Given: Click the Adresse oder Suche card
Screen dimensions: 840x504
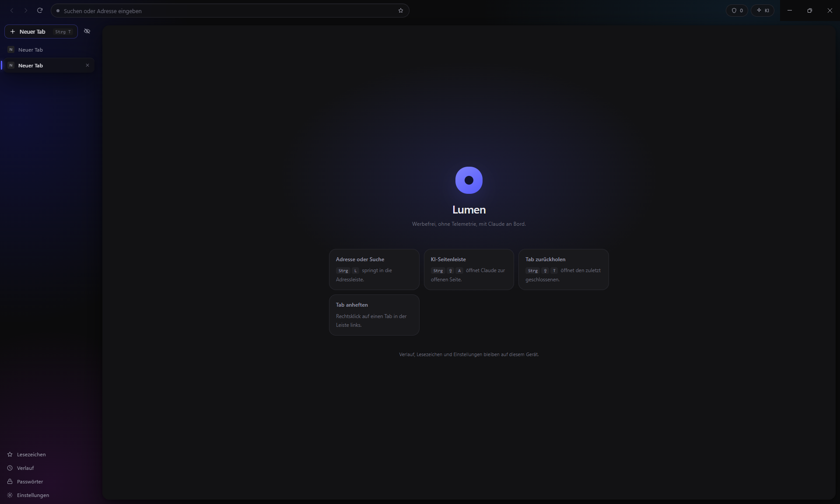Looking at the screenshot, I should 374,269.
